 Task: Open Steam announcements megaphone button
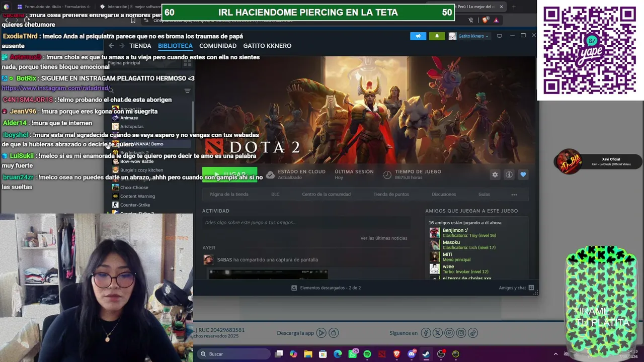point(418,36)
